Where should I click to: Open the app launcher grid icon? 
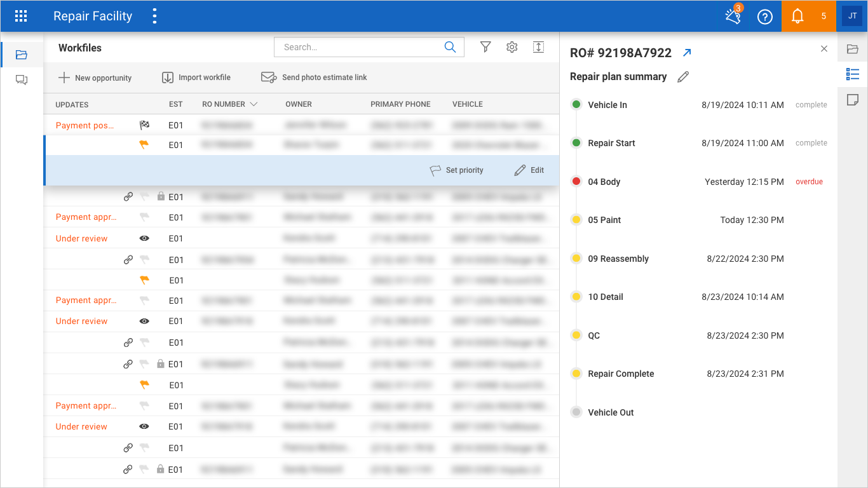coord(21,16)
